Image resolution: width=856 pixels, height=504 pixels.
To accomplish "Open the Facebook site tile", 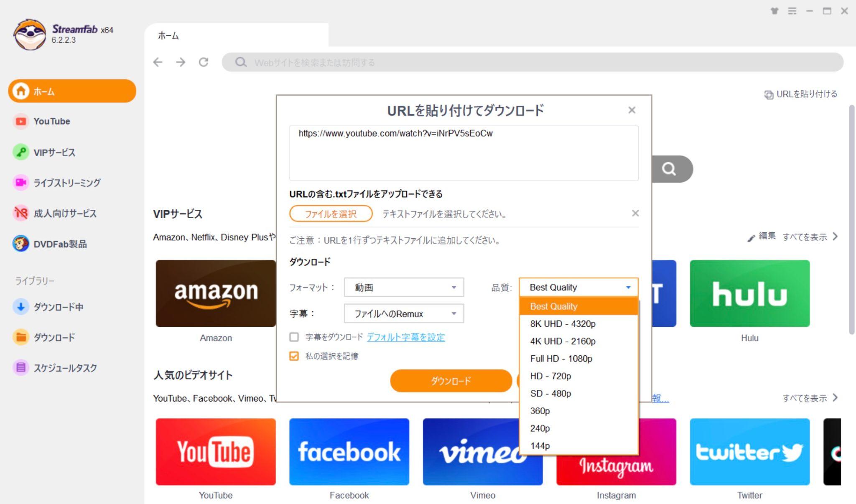I will point(349,452).
